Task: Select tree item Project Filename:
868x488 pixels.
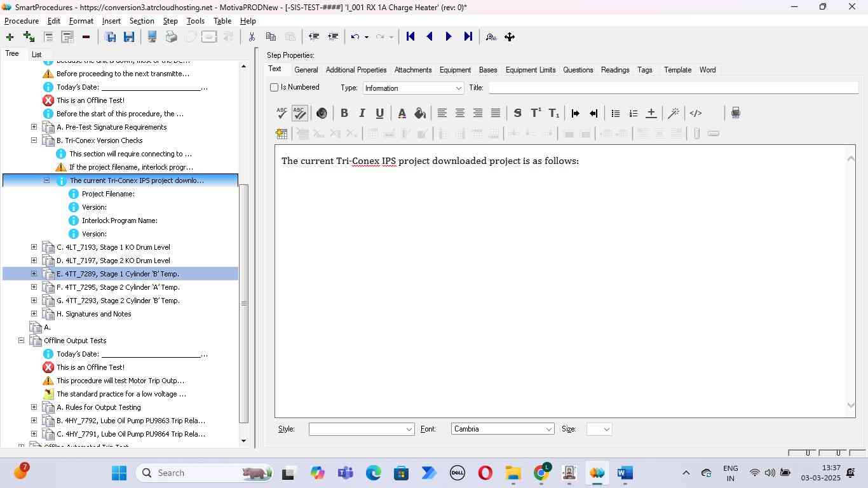Action: (x=108, y=194)
